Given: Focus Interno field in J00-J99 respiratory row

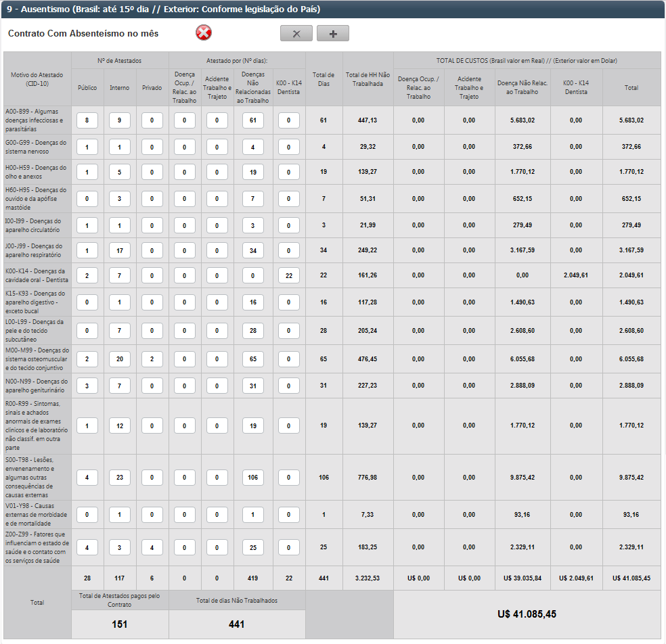Looking at the screenshot, I should coord(120,251).
